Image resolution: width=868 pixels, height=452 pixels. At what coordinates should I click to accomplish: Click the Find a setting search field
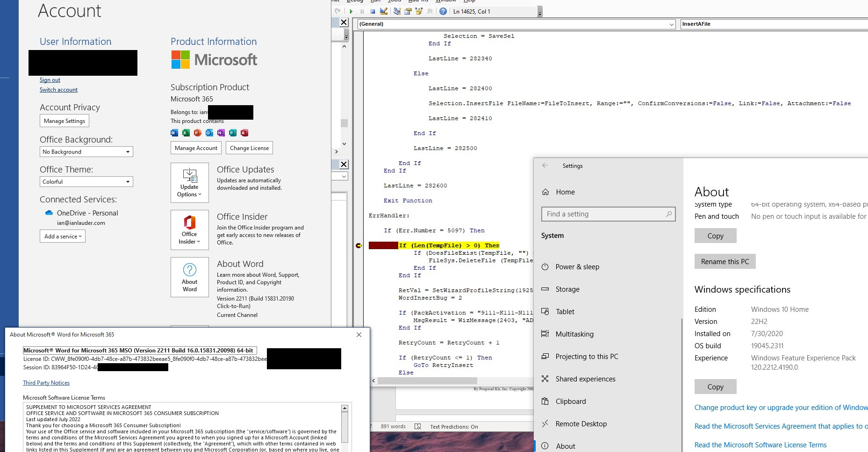coord(608,214)
